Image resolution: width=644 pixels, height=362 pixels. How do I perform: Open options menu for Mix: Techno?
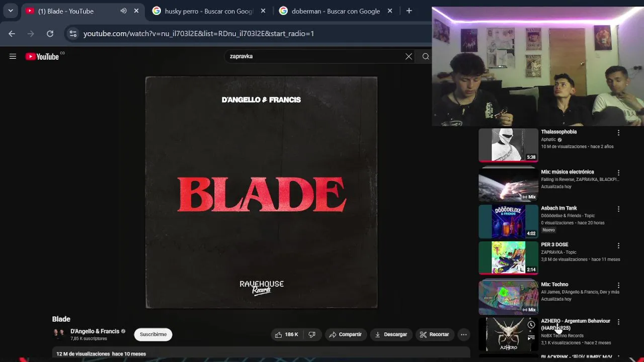pyautogui.click(x=618, y=286)
